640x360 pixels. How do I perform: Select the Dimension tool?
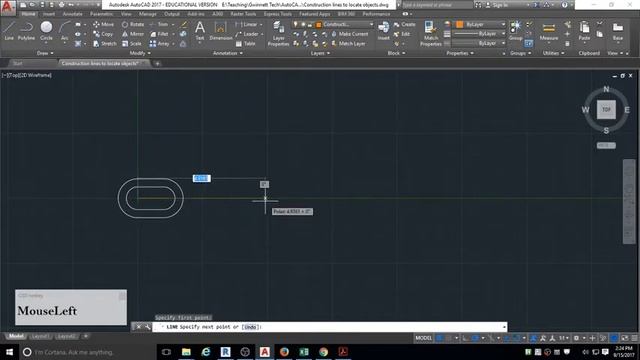pyautogui.click(x=221, y=31)
